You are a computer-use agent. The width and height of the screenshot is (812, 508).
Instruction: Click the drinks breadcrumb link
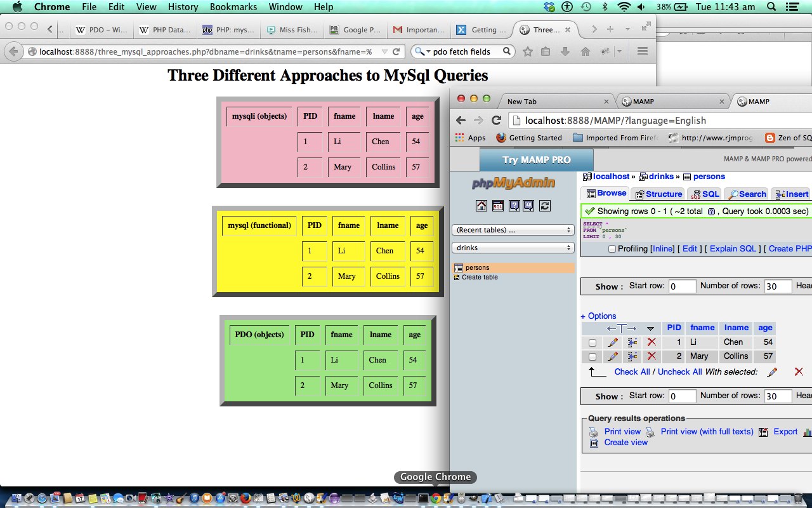tap(661, 177)
